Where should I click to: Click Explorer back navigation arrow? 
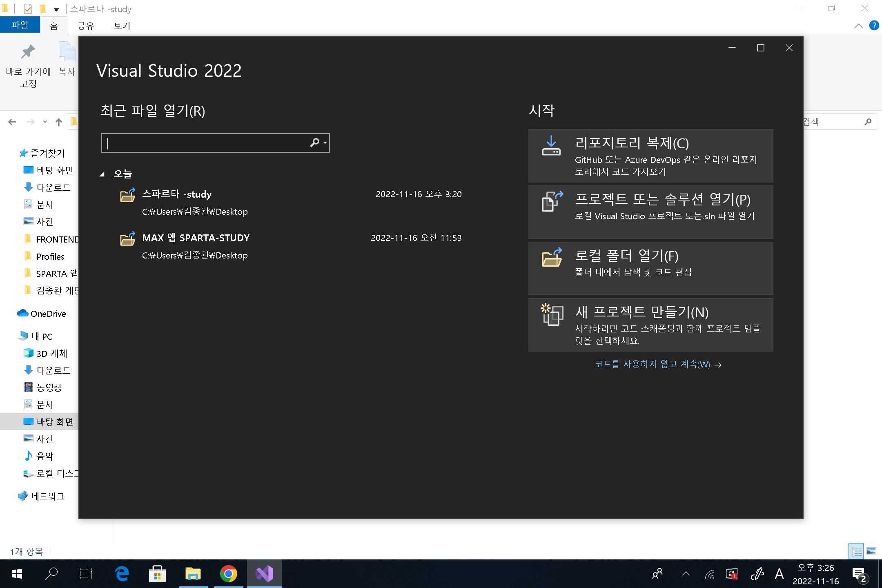point(12,122)
